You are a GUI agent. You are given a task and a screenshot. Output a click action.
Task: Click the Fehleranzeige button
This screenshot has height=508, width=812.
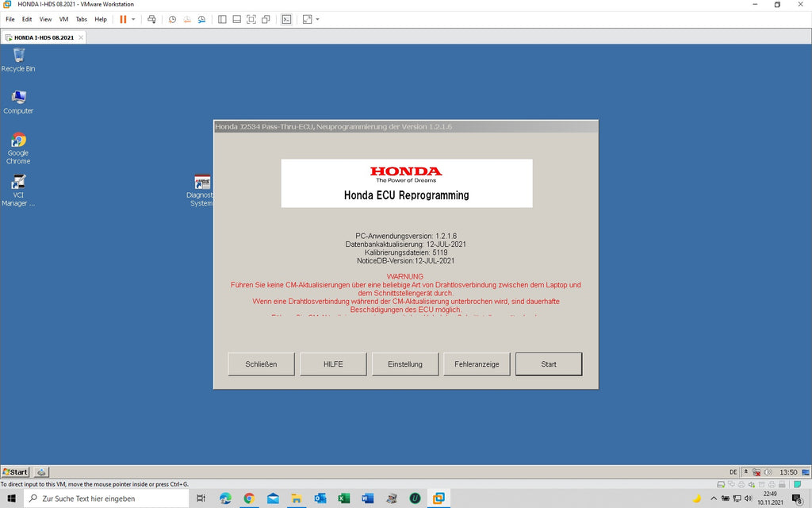[x=477, y=364]
